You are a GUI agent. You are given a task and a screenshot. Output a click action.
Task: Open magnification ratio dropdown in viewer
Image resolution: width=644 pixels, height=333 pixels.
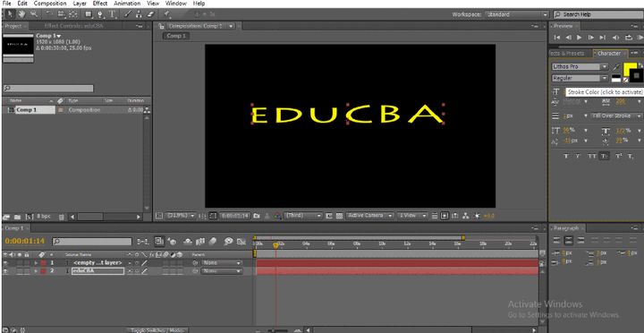click(x=181, y=216)
